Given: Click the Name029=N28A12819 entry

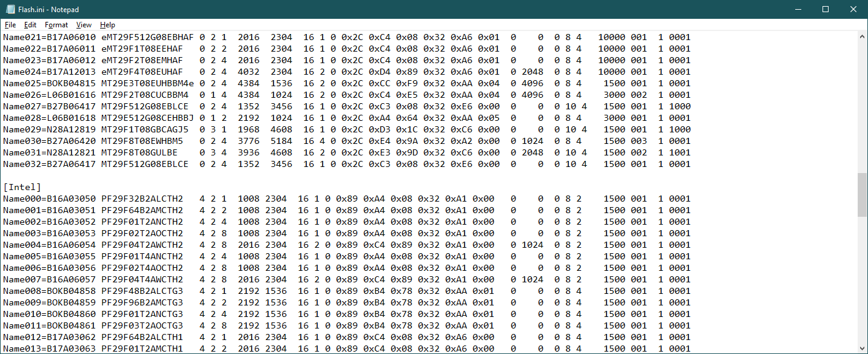Looking at the screenshot, I should tap(49, 129).
